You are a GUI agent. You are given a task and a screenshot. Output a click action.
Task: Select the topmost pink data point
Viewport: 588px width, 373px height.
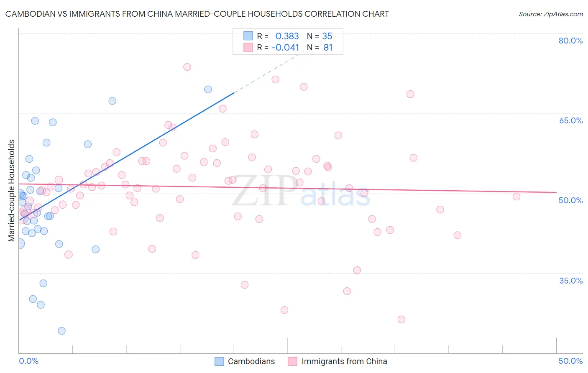click(x=187, y=67)
